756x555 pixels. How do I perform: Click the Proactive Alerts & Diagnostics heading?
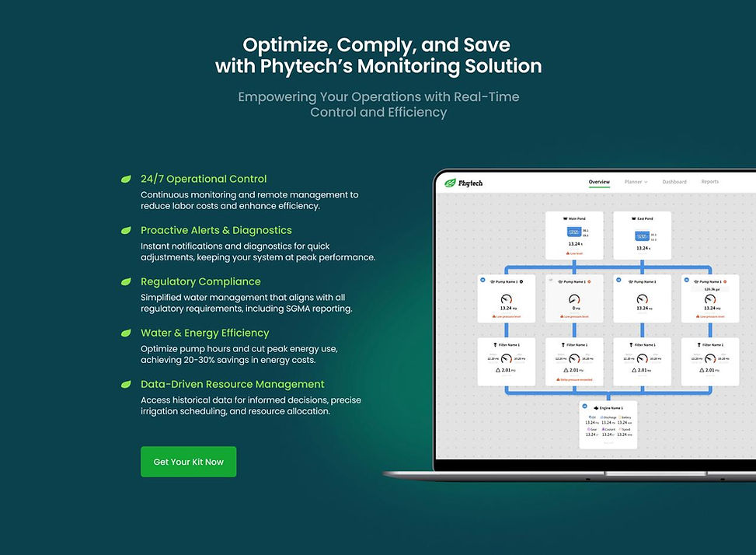216,231
